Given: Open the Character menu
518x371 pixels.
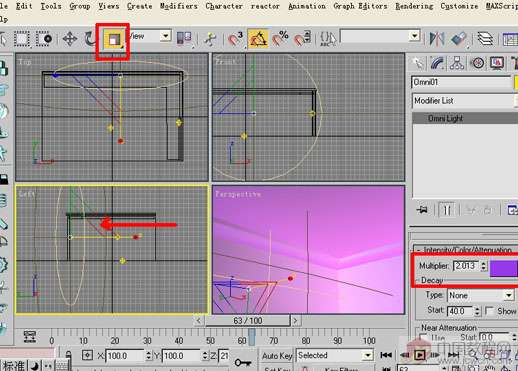Looking at the screenshot, I should (x=224, y=6).
